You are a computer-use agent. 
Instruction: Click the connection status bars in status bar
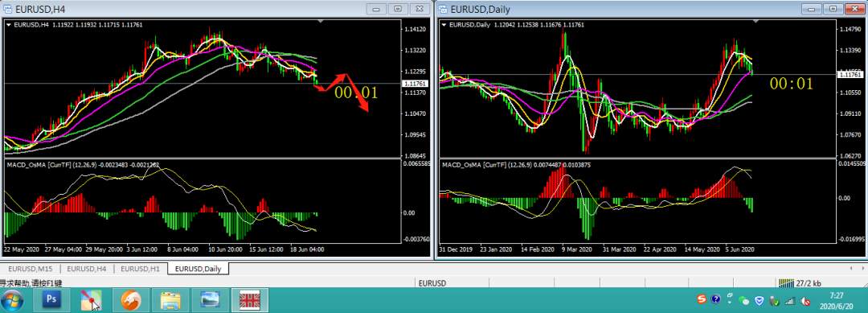pos(786,283)
